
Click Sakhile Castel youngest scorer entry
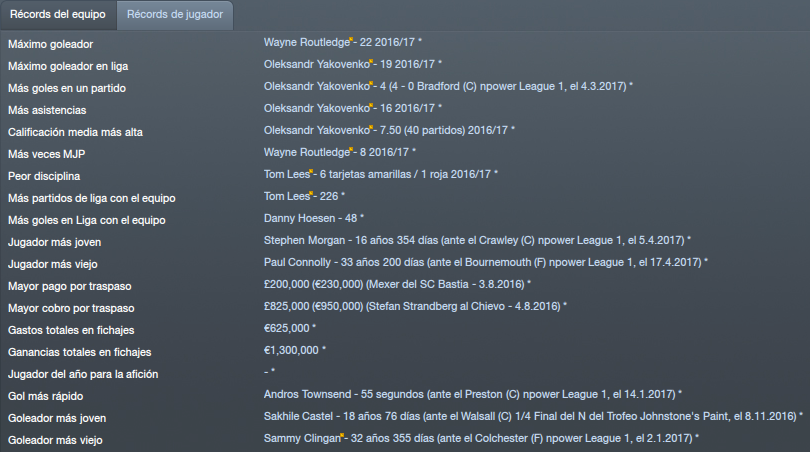(x=533, y=416)
